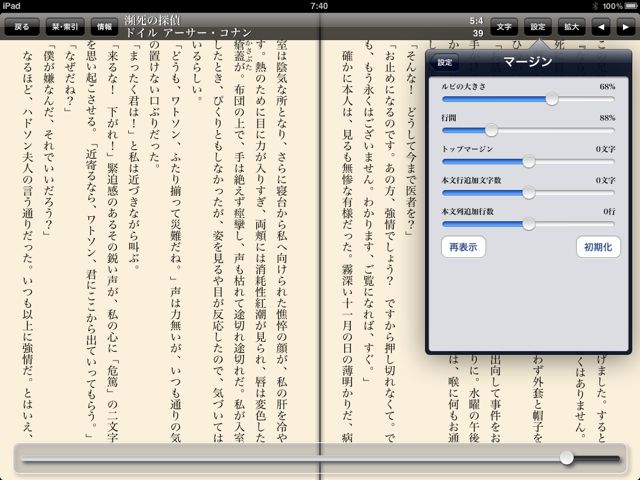Click the iPad label in the status bar
Image resolution: width=640 pixels, height=480 pixels.
click(11, 6)
